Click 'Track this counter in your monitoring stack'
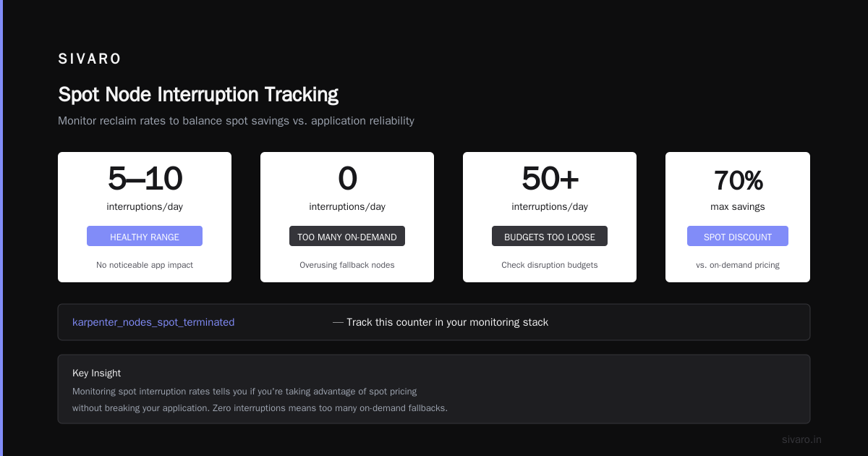The image size is (868, 456). (447, 322)
